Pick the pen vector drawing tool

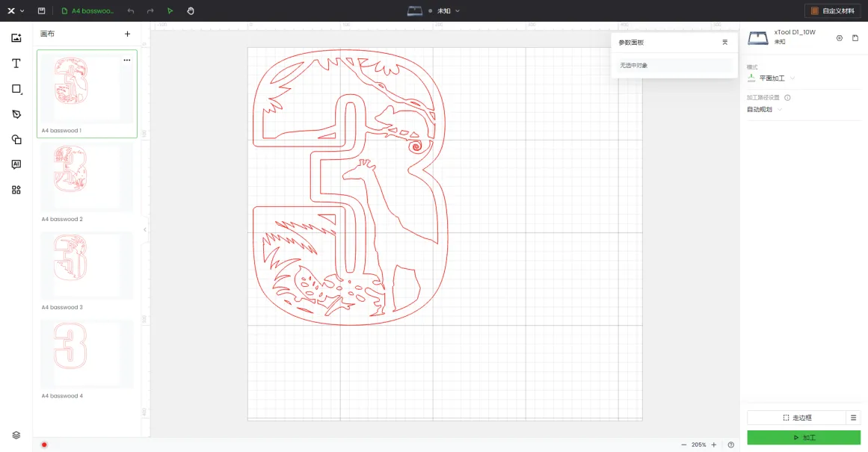click(16, 114)
